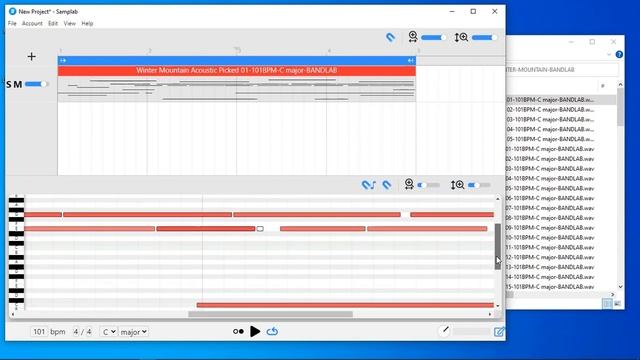Click the 101 bpm tempo field
640x360 pixels.
tap(39, 331)
